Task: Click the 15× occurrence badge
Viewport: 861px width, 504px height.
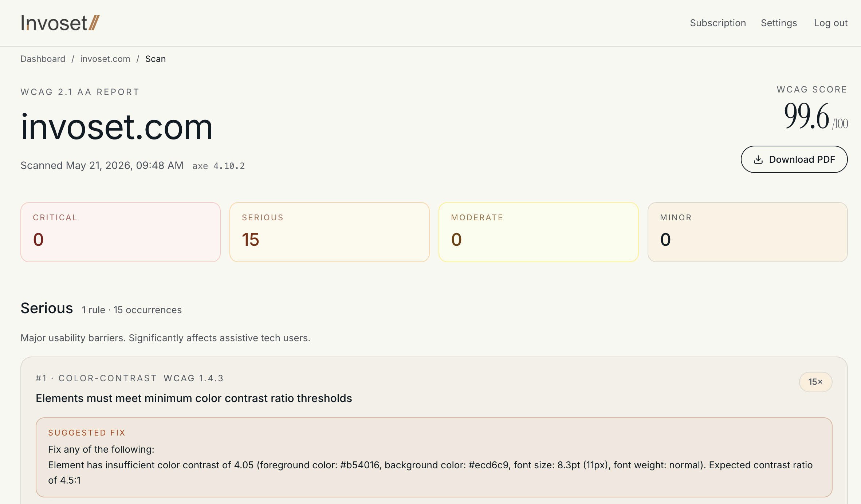Action: click(x=815, y=382)
